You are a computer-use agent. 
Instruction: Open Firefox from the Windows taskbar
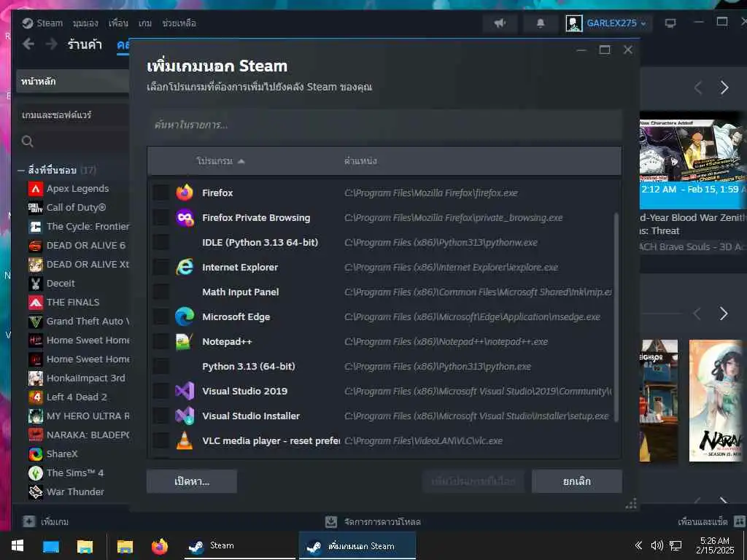(x=160, y=546)
